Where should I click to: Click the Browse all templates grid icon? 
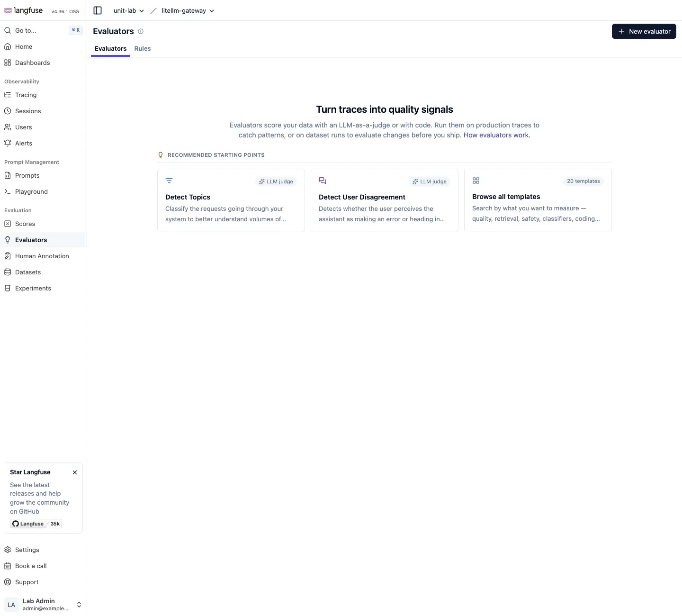click(x=476, y=181)
